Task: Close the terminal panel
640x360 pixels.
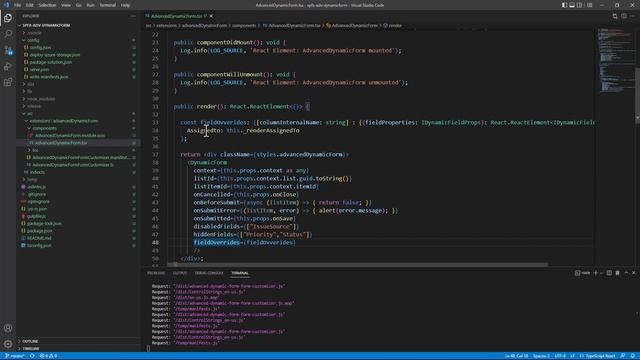Action: [x=633, y=273]
